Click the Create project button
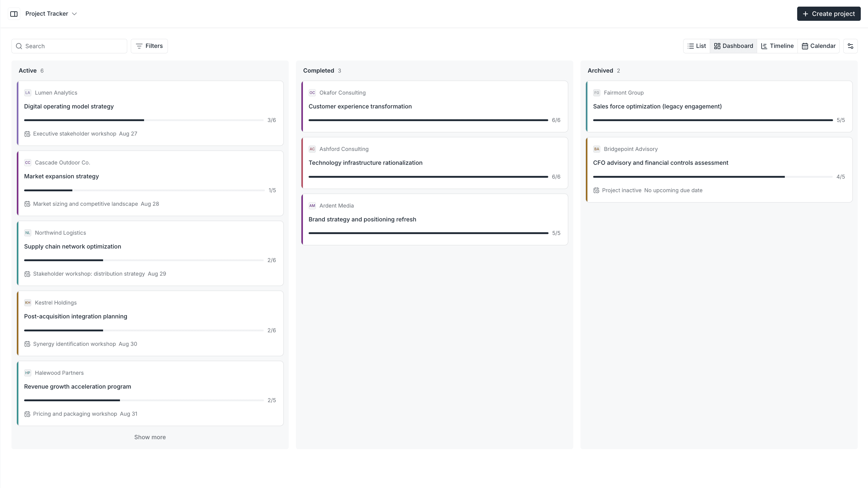This screenshot has width=868, height=488. click(x=828, y=14)
